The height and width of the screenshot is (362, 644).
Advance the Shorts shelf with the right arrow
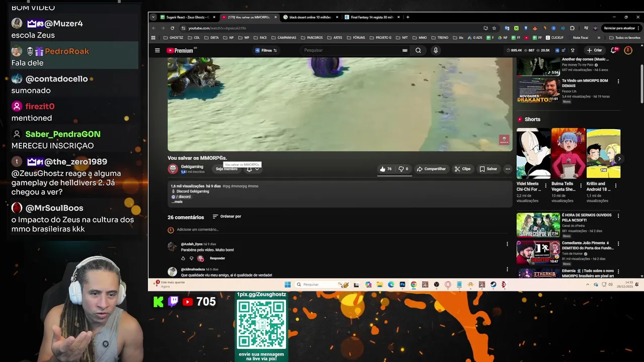(x=619, y=159)
